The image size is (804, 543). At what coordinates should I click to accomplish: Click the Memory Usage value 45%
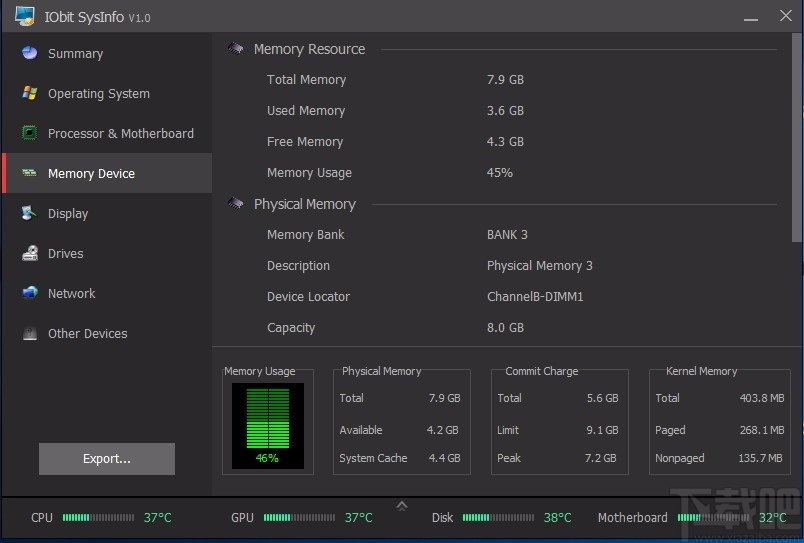(x=499, y=172)
